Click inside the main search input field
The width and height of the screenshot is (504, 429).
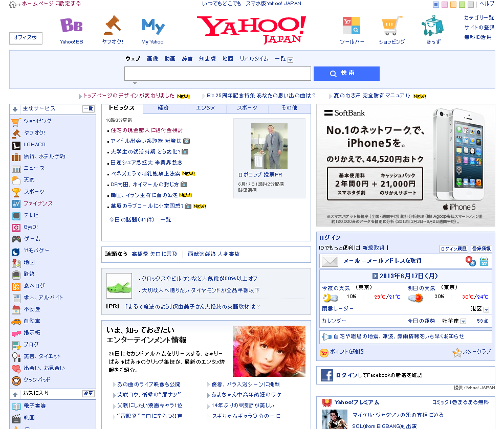(x=217, y=73)
